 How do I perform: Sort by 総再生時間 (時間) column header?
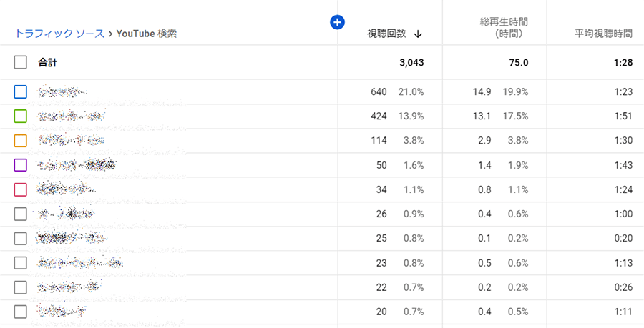tap(504, 28)
